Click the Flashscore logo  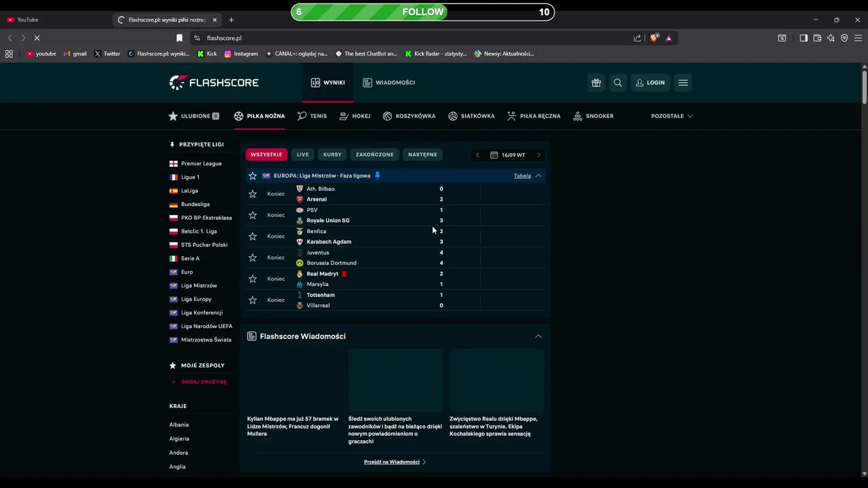(x=214, y=83)
